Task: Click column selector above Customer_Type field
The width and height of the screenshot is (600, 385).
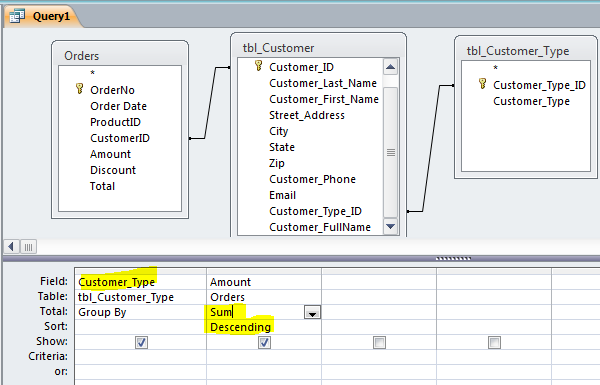Action: [x=140, y=271]
